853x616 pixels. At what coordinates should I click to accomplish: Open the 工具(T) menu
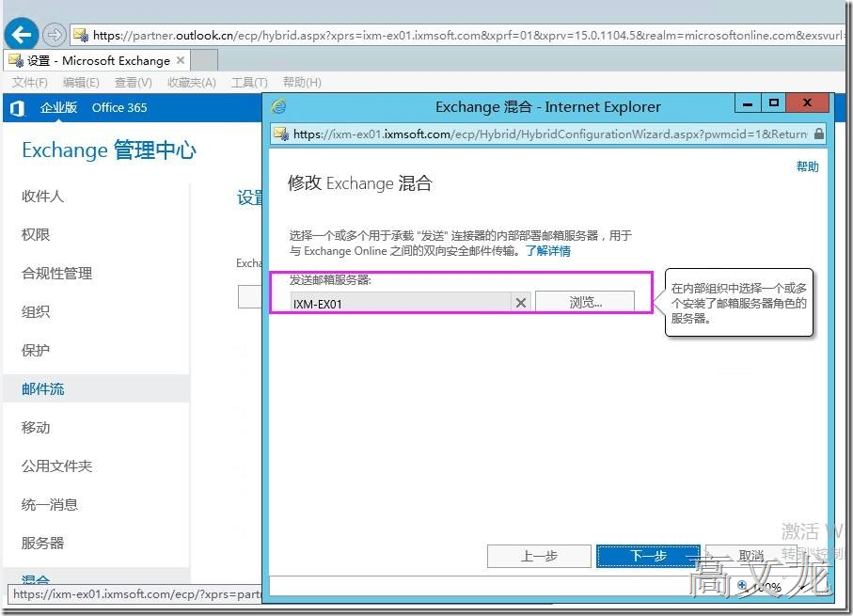coord(249,82)
